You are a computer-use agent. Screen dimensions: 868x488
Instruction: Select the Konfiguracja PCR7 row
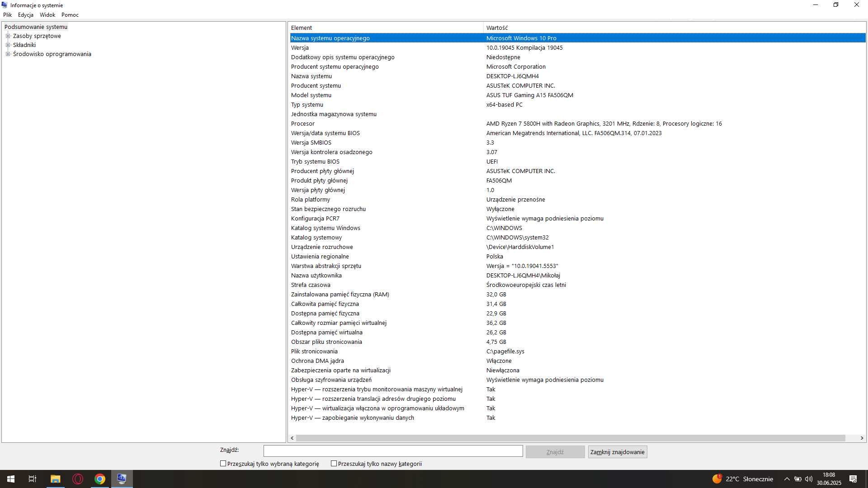pyautogui.click(x=577, y=219)
